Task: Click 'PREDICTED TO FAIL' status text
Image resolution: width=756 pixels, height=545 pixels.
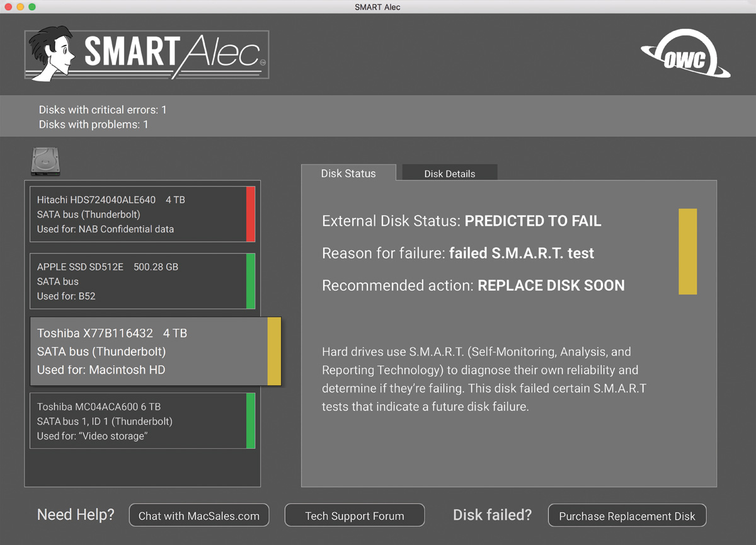Action: pyautogui.click(x=533, y=221)
